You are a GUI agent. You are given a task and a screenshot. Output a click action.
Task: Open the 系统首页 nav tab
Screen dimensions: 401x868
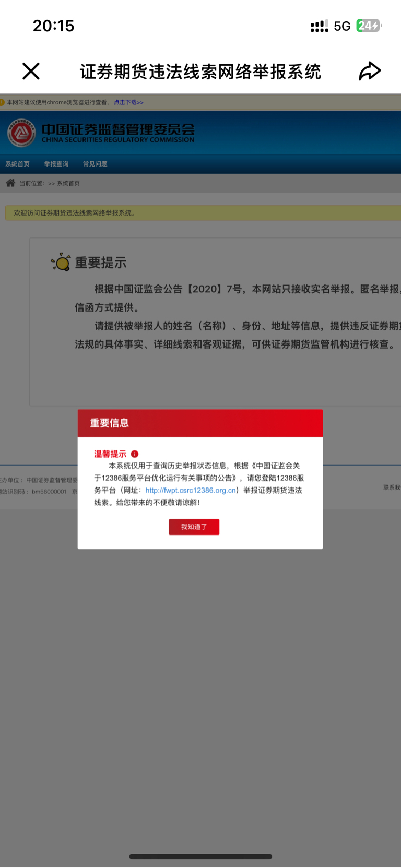click(17, 164)
